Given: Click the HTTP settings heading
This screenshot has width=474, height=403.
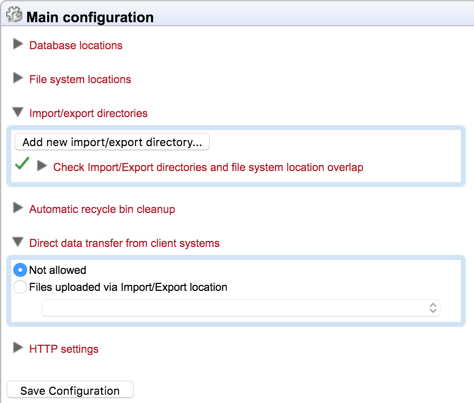Looking at the screenshot, I should tap(64, 349).
